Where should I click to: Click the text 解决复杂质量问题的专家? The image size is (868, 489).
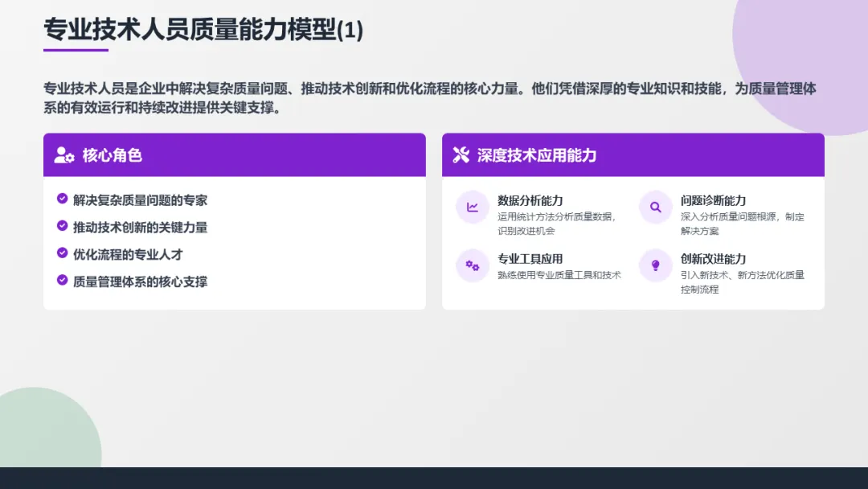[x=140, y=200]
